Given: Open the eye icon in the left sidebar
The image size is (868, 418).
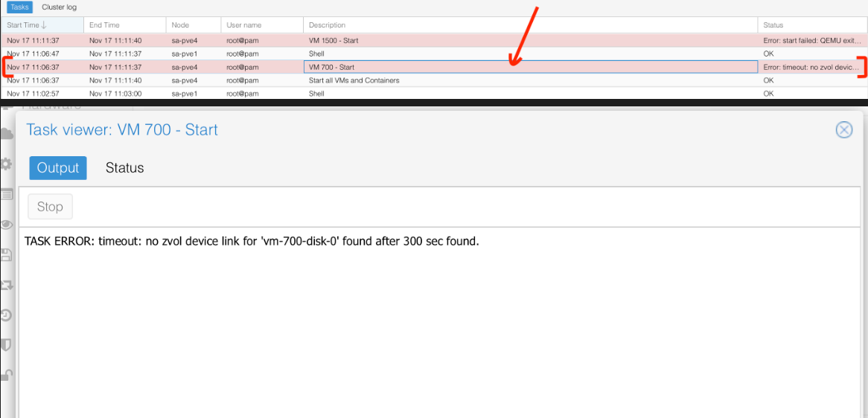Looking at the screenshot, I should click(7, 225).
